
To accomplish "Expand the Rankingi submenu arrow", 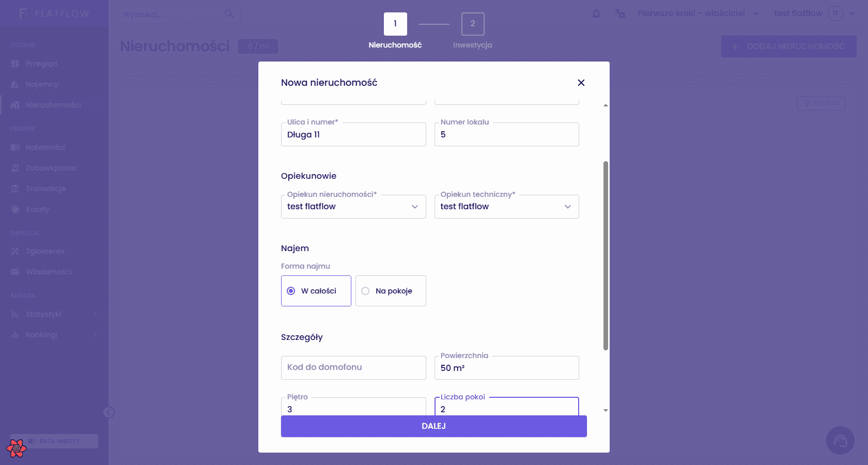I will pos(96,335).
